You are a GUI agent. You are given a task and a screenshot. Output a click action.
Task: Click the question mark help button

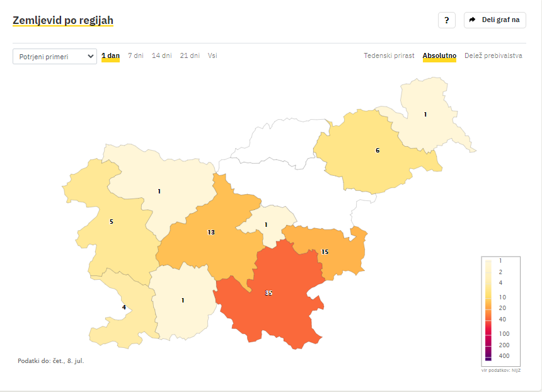[446, 20]
